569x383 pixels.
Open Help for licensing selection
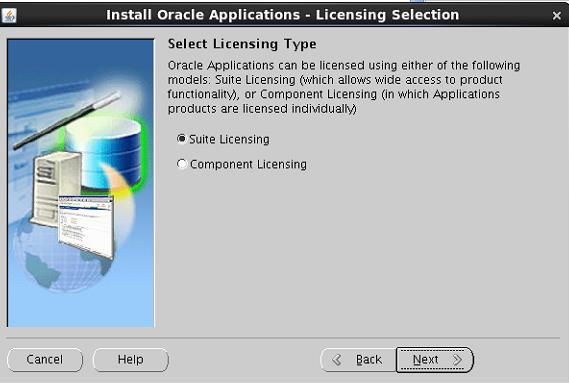click(x=131, y=360)
